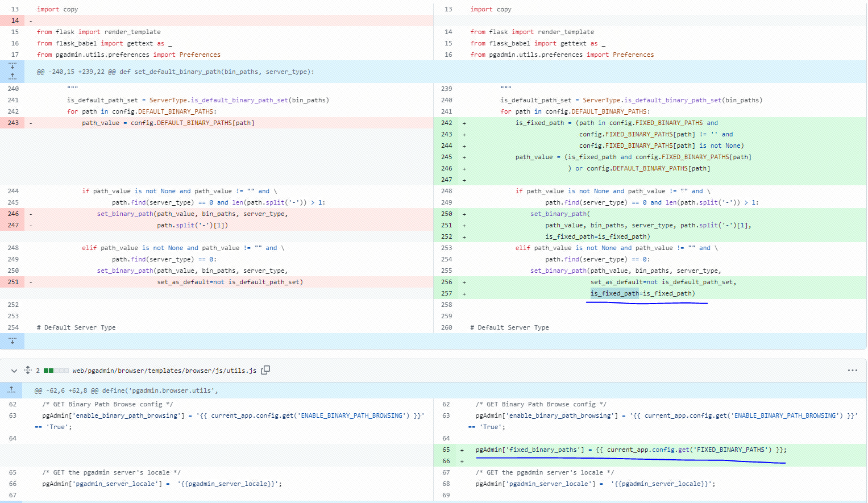Screen dimensions: 868x503
Task: Click added line number 252
Action: pyautogui.click(x=447, y=236)
